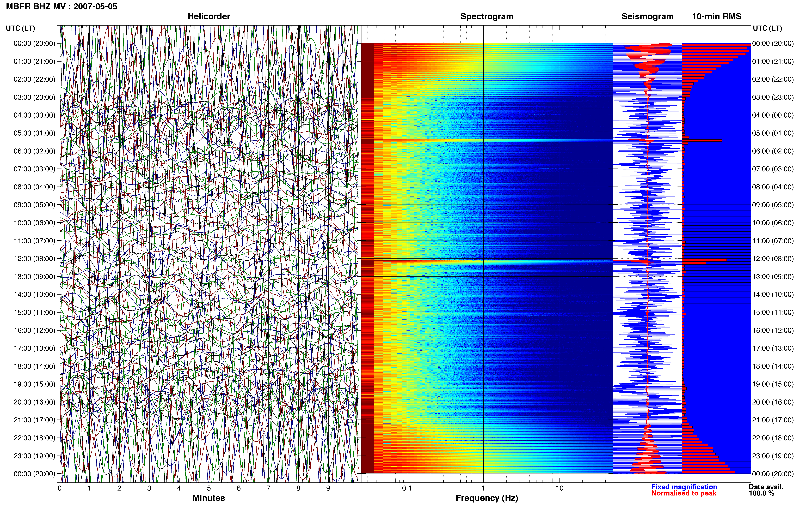Click the 03:00 (23:00) label beside the helicorder
The image size is (812, 508).
(34, 97)
